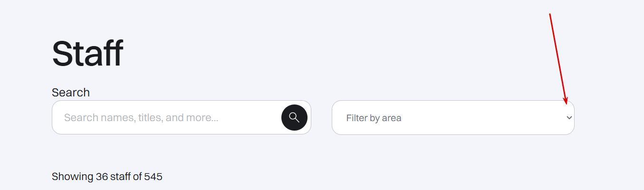Click the Filter by area chevron arrow

coord(569,118)
